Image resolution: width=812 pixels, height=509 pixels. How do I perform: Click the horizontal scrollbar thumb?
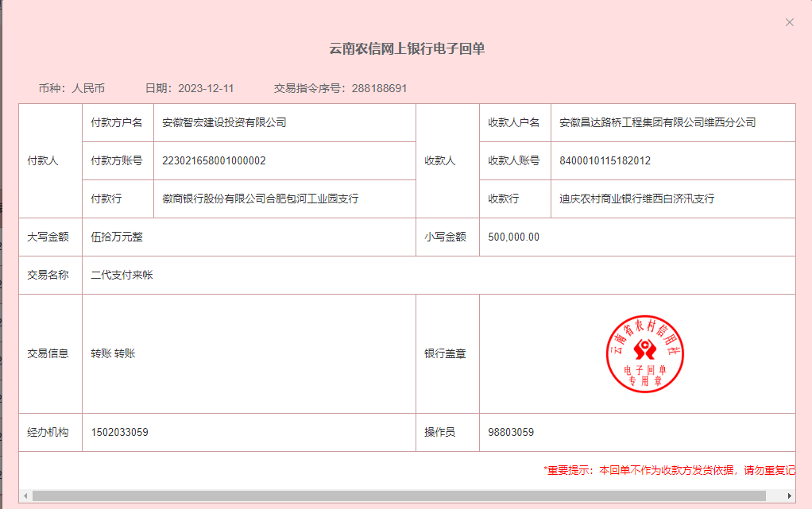pyautogui.click(x=397, y=496)
